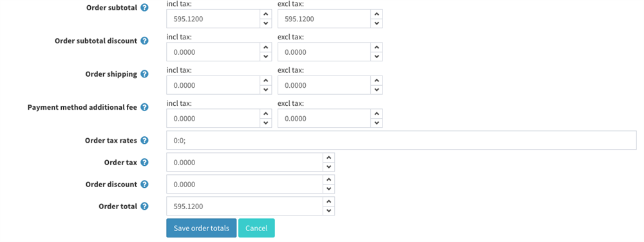Click help icon beside Order shipping
The image size is (644, 242).
[x=144, y=74]
